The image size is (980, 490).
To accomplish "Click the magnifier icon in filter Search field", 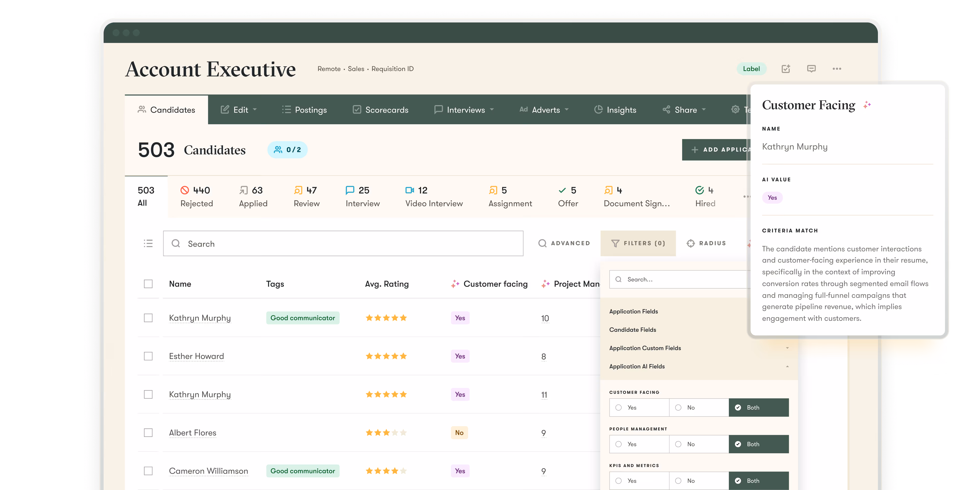I will point(619,279).
